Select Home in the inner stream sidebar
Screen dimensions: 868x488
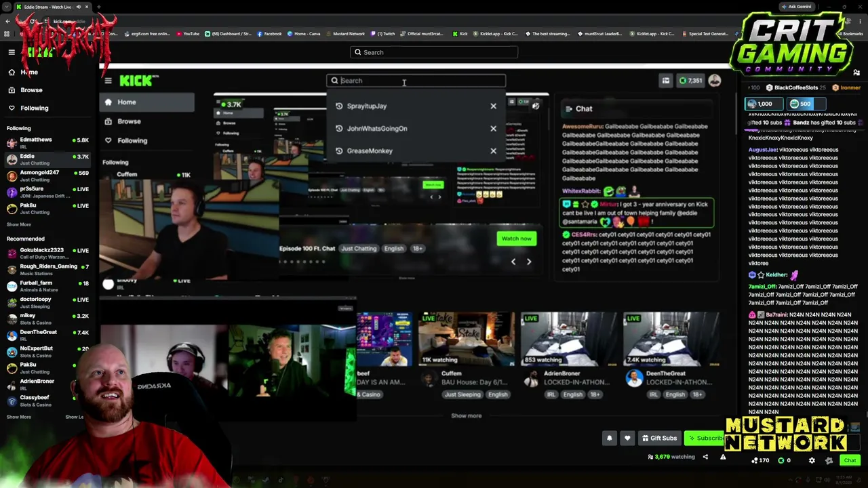click(147, 102)
